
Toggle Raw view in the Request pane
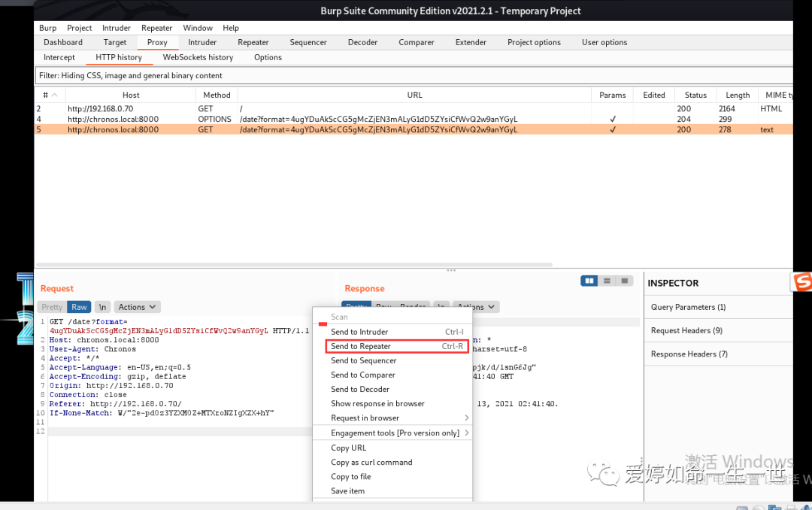tap(79, 307)
